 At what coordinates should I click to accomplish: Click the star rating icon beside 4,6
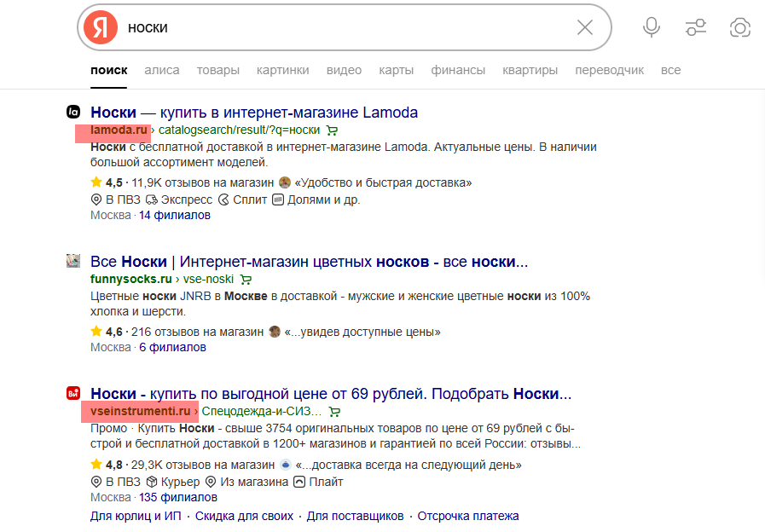point(96,332)
